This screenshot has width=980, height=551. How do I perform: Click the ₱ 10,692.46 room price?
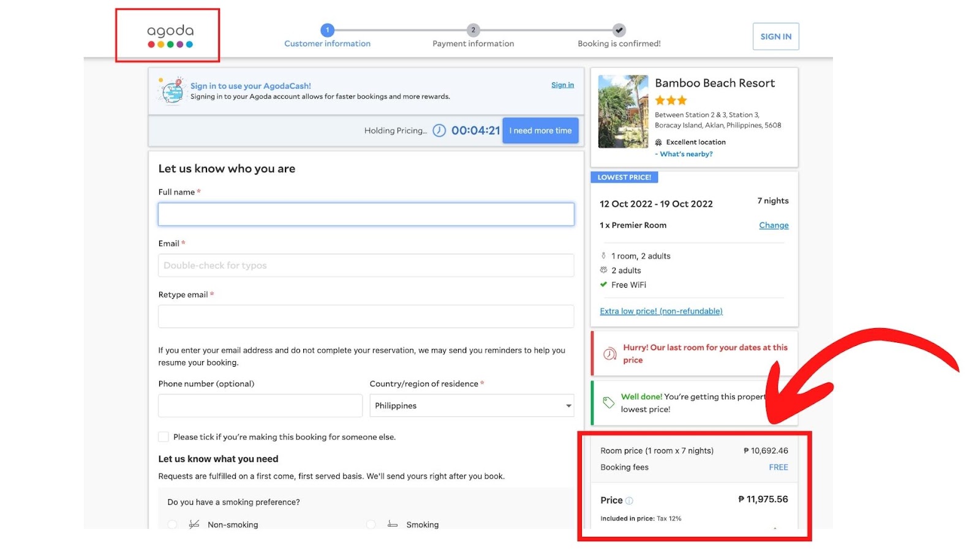tap(766, 451)
